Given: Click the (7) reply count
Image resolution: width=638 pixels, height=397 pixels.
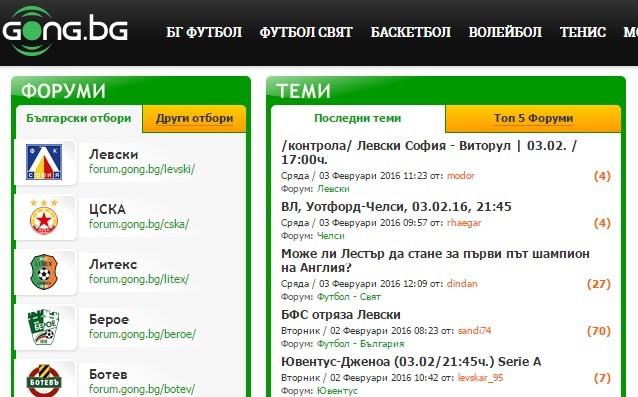Looking at the screenshot, I should (602, 378).
